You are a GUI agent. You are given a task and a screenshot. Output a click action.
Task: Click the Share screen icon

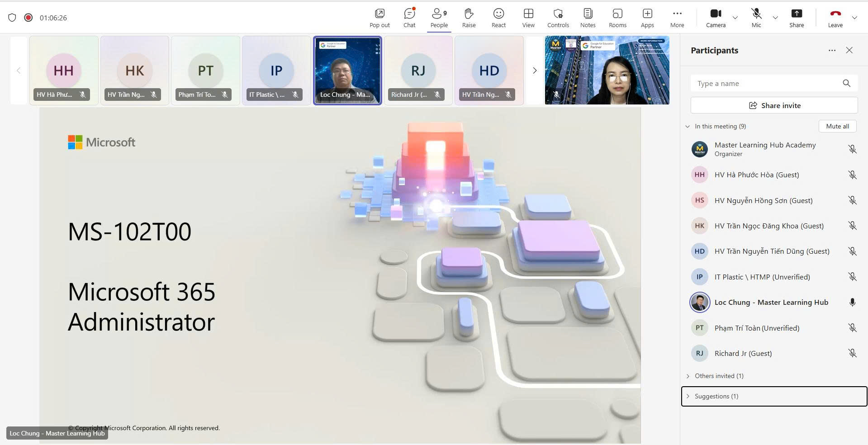(x=796, y=18)
